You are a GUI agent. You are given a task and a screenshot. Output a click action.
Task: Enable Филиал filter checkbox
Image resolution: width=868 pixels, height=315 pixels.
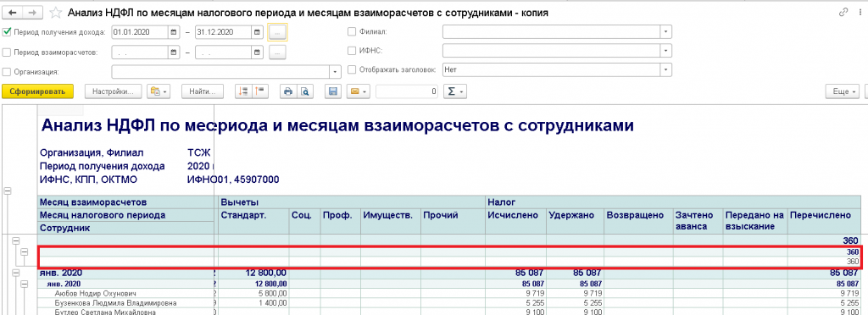click(x=352, y=32)
